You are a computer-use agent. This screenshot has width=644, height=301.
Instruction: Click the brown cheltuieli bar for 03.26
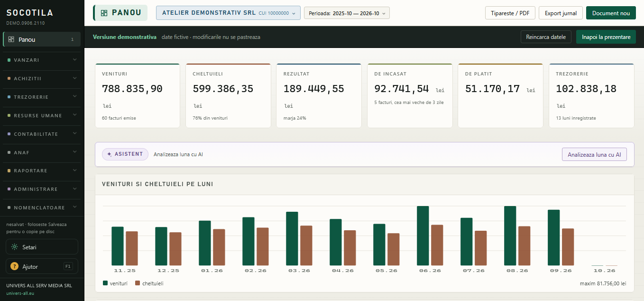[x=306, y=245]
